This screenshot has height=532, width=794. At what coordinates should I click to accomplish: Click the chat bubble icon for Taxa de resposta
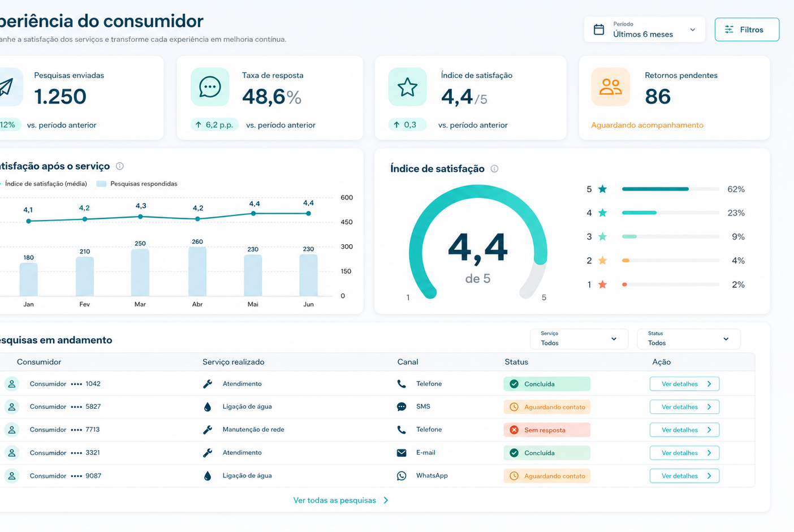[x=210, y=87]
